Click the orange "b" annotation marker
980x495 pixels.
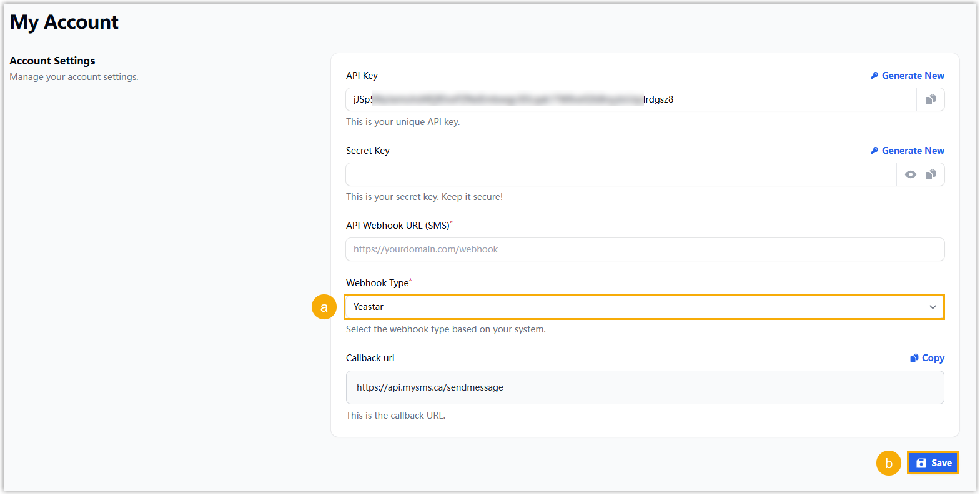[888, 463]
